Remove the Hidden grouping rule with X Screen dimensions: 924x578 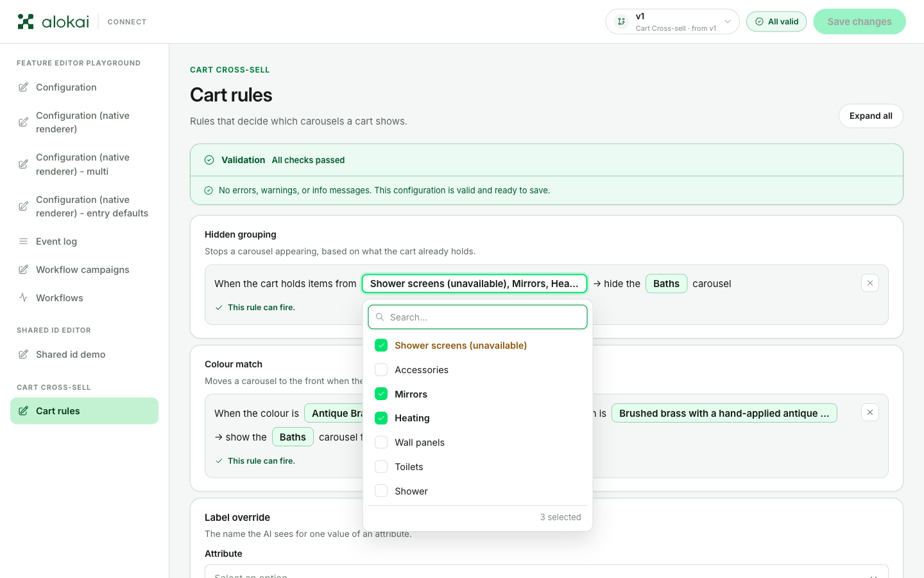coord(870,283)
